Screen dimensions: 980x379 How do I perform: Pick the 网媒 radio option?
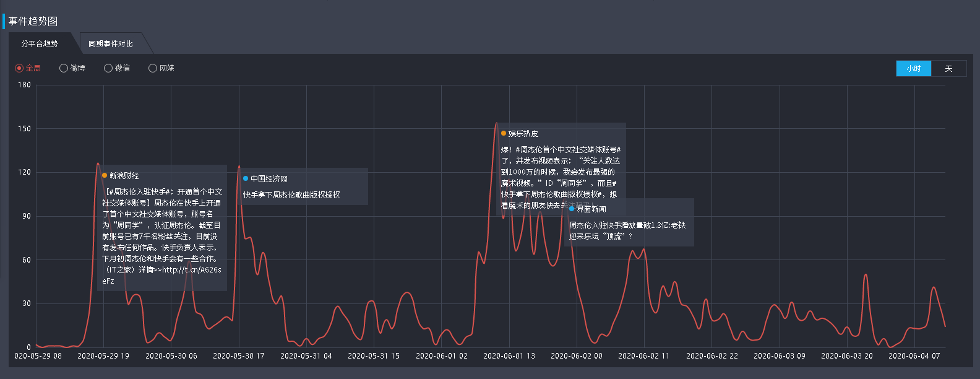point(153,68)
